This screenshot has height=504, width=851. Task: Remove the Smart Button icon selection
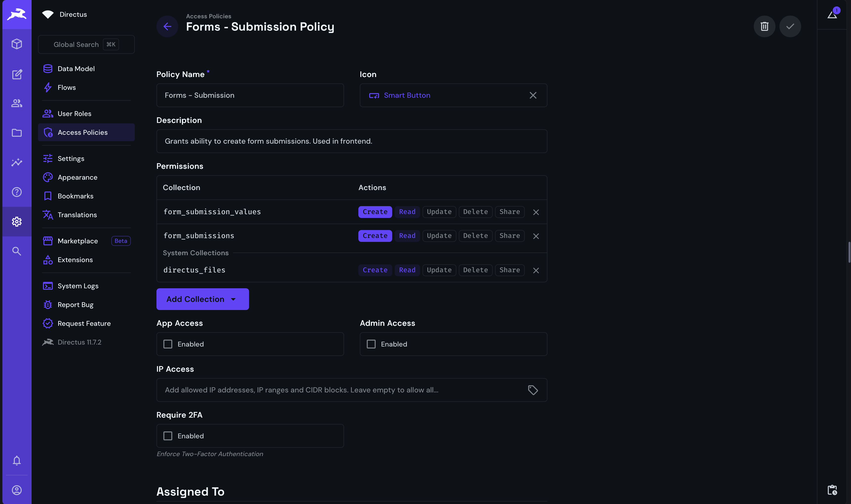click(533, 95)
